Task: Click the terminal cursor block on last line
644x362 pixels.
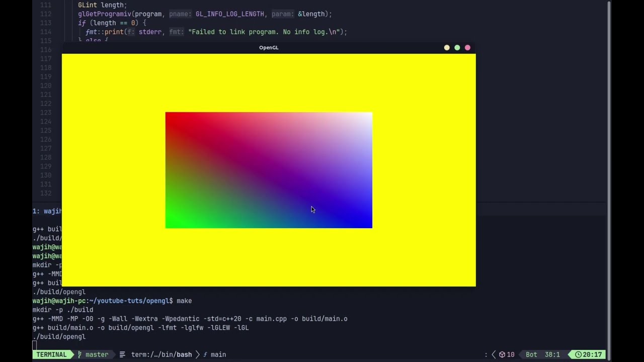Action: tap(35, 345)
